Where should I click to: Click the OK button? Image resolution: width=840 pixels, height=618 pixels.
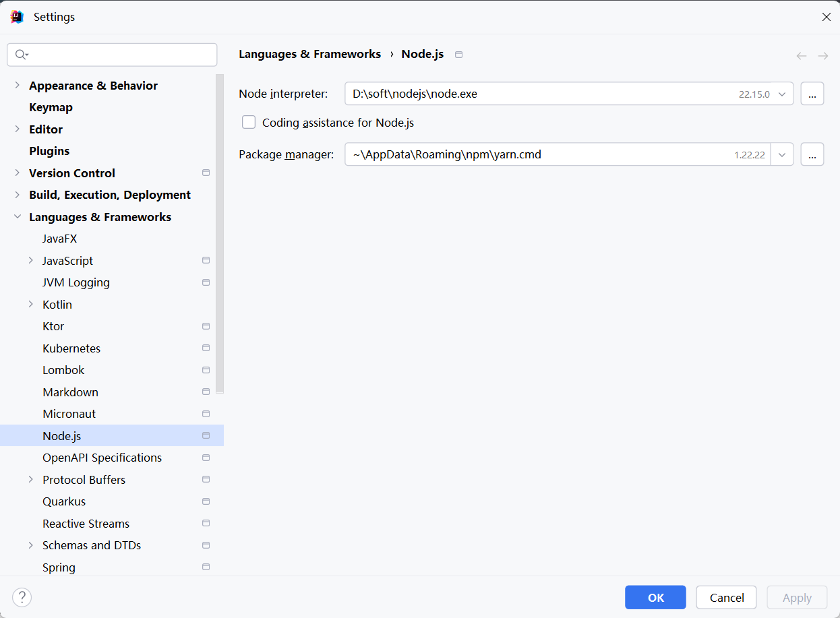[655, 597]
